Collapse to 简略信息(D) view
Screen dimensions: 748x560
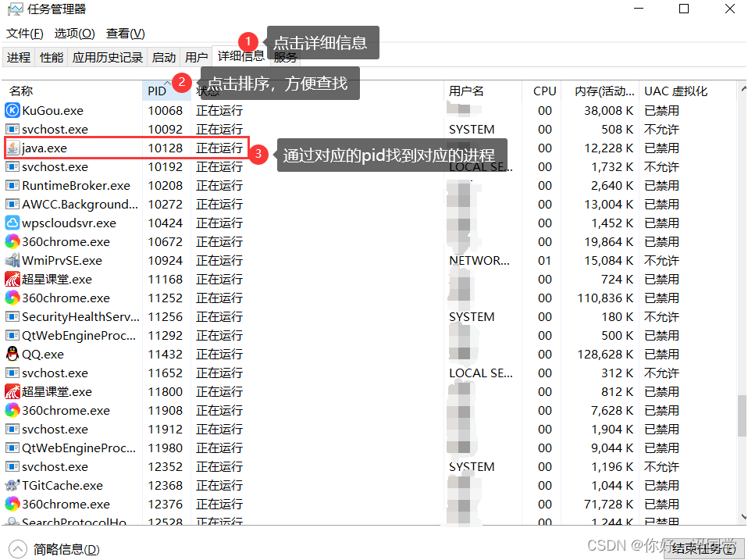click(x=55, y=549)
